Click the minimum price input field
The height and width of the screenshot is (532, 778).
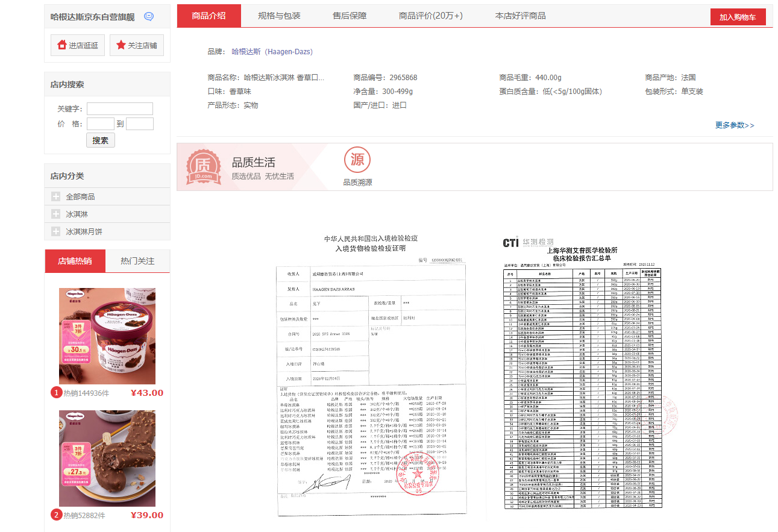[x=100, y=124]
